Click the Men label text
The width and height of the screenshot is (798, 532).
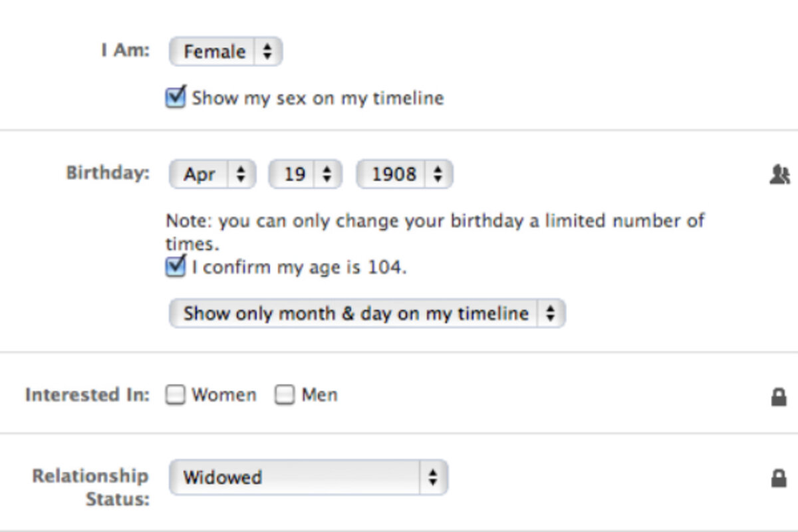319,395
